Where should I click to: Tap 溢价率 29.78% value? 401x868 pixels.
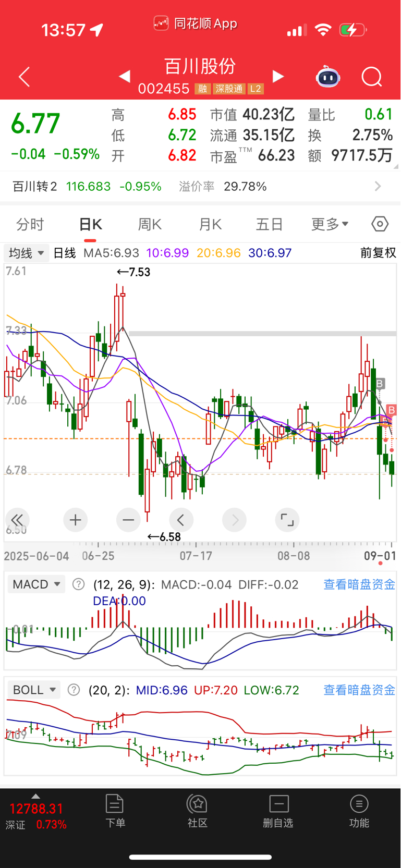[245, 186]
